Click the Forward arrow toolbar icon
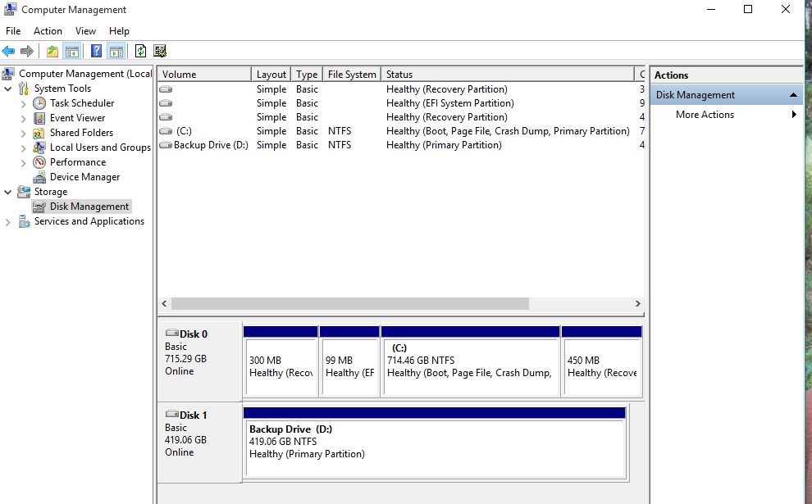 pyautogui.click(x=27, y=51)
